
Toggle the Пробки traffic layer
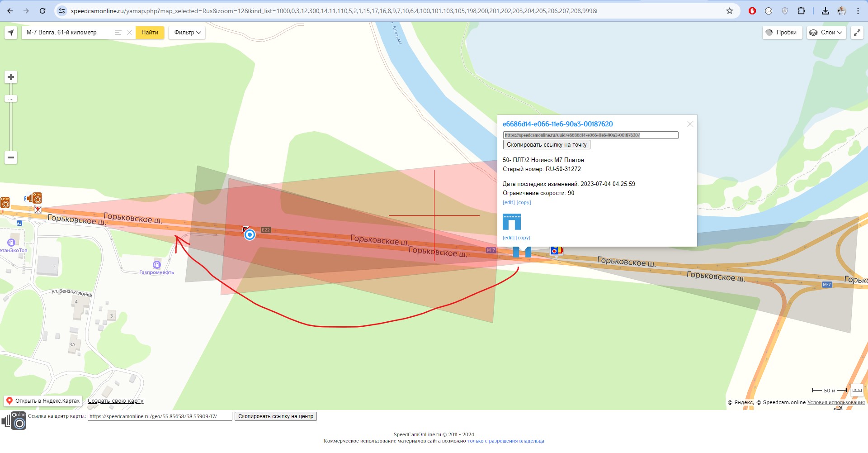782,33
